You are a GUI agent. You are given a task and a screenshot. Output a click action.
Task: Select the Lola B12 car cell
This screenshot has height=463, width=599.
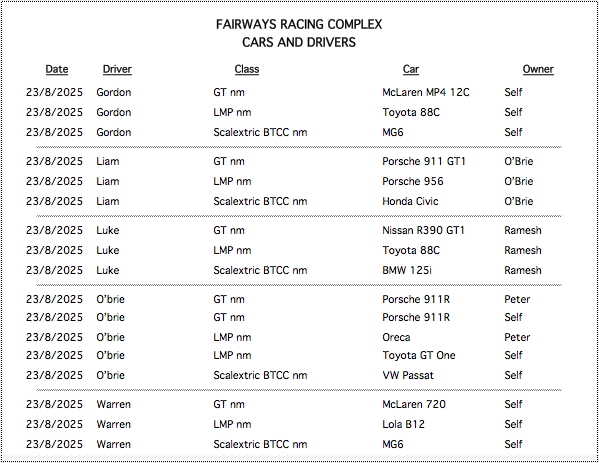403,424
